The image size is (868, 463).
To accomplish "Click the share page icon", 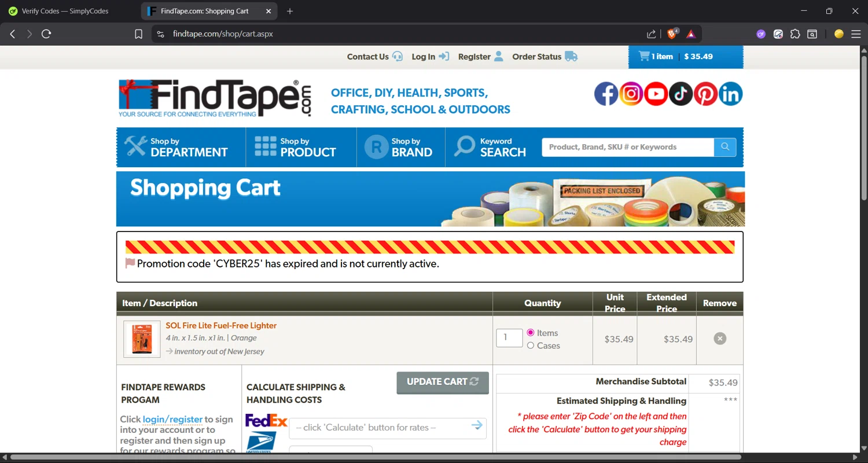I will click(x=652, y=34).
